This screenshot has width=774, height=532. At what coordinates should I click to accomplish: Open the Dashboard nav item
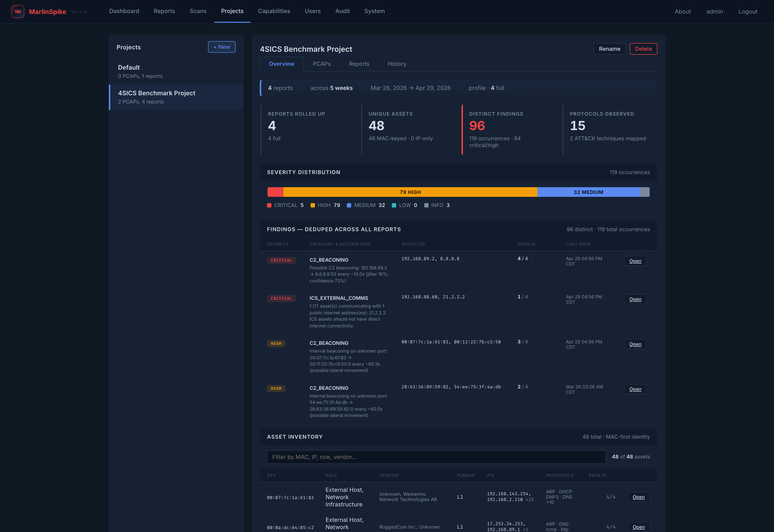pos(124,11)
